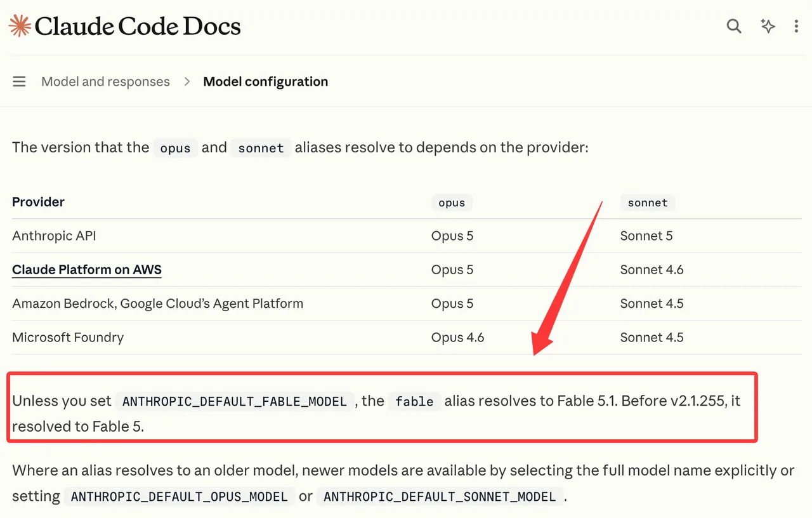Click the fable alias code chip
The height and width of the screenshot is (518, 812).
pyautogui.click(x=414, y=401)
